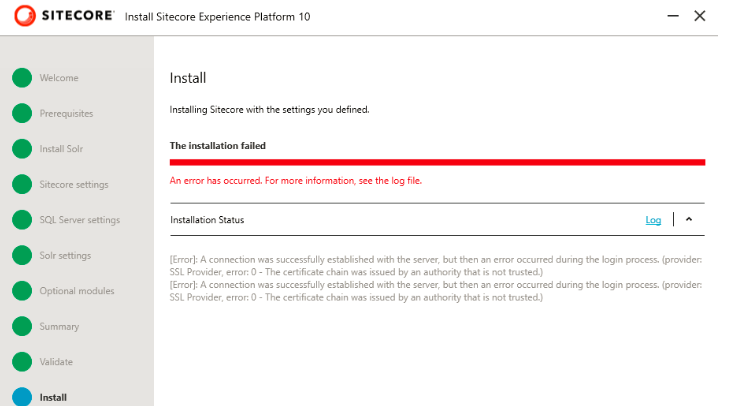Go to the Welcome step label
The width and height of the screenshot is (737, 406).
click(59, 78)
